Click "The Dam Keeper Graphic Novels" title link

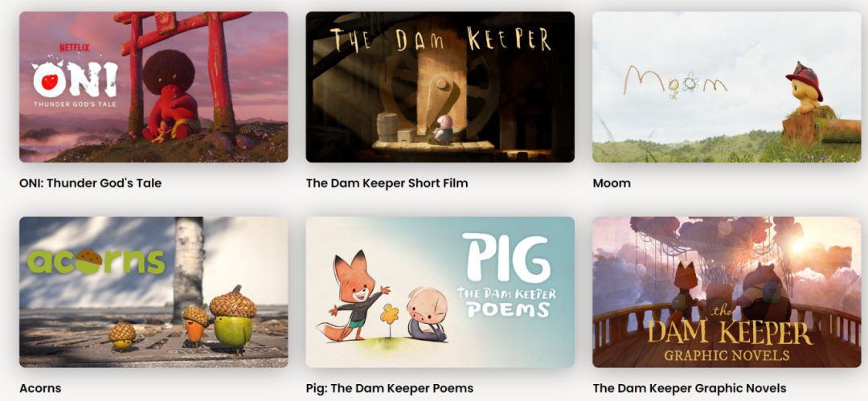(690, 387)
